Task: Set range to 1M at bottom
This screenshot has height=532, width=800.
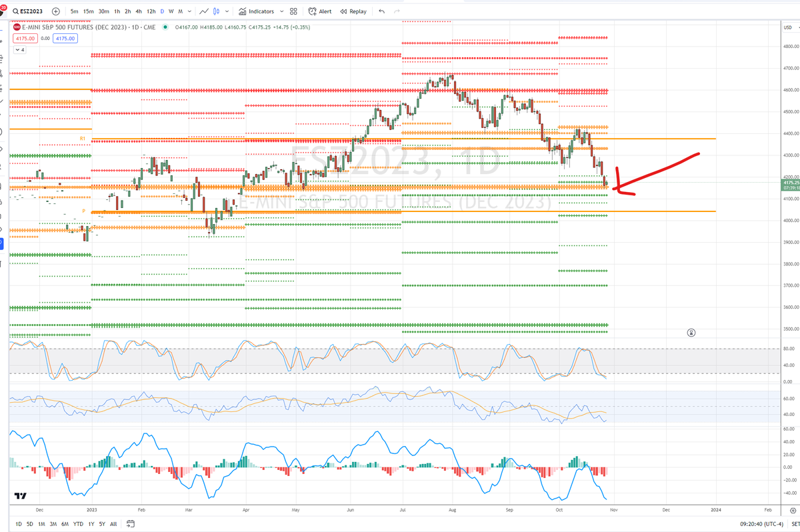Action: [41, 524]
